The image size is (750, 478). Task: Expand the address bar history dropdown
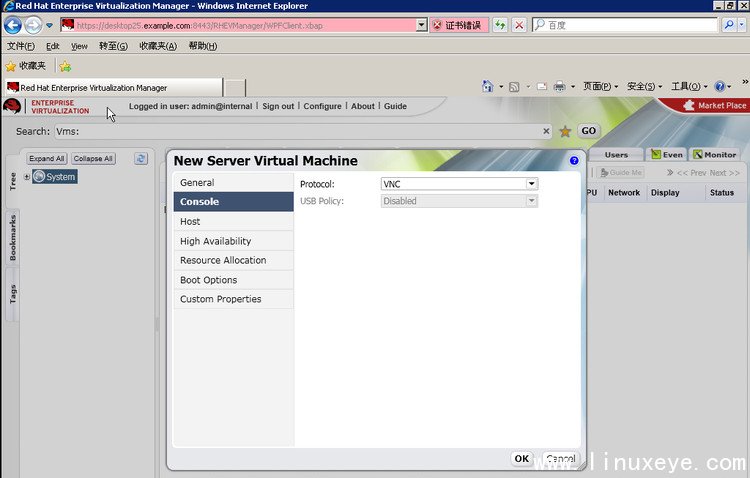(x=421, y=25)
